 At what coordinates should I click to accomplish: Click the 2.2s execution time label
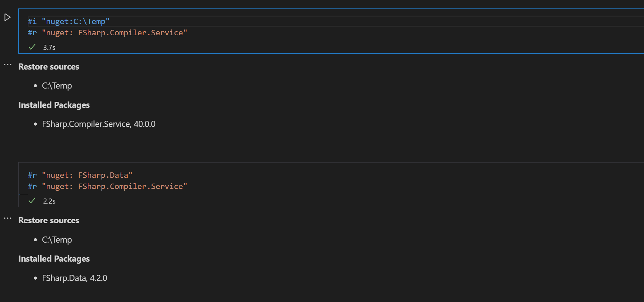coord(49,201)
